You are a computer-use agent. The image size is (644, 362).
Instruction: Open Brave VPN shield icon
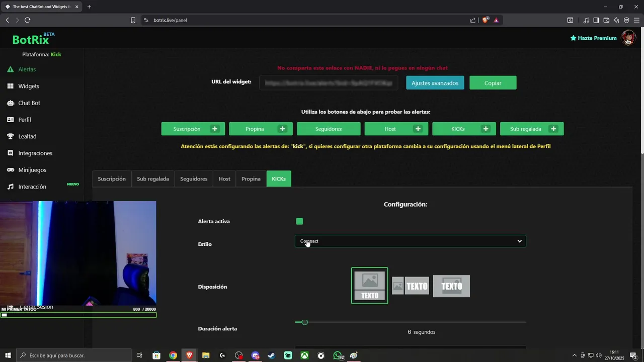point(626,20)
